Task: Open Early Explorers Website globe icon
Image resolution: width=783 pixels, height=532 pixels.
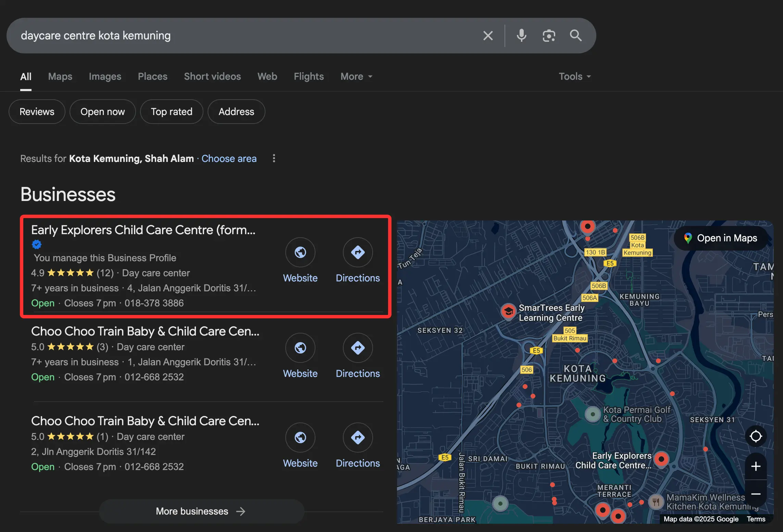Action: pyautogui.click(x=300, y=252)
